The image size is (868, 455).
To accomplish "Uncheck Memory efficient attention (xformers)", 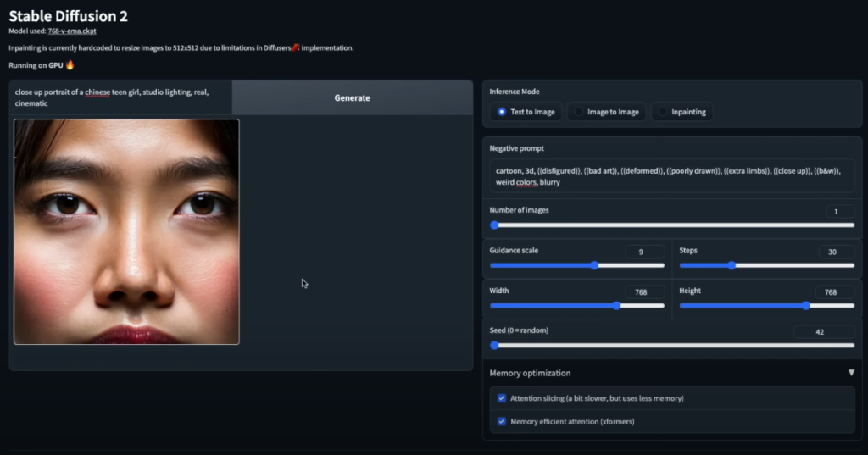I will 502,421.
